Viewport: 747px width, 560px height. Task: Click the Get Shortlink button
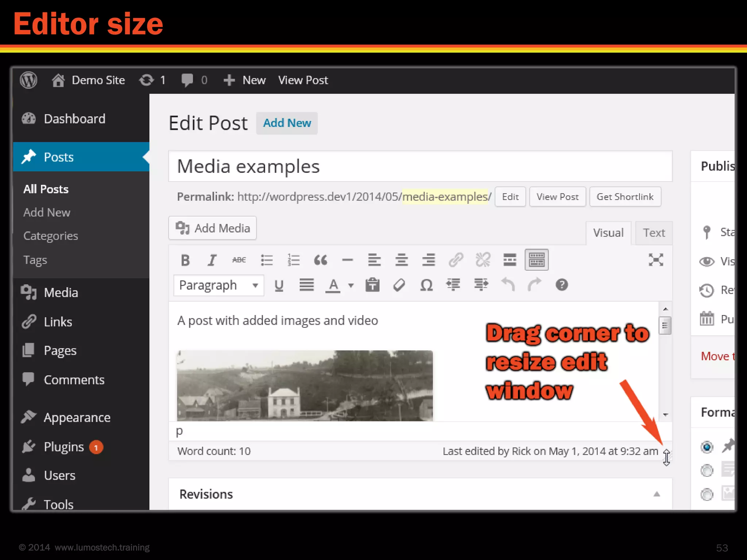[x=625, y=197]
